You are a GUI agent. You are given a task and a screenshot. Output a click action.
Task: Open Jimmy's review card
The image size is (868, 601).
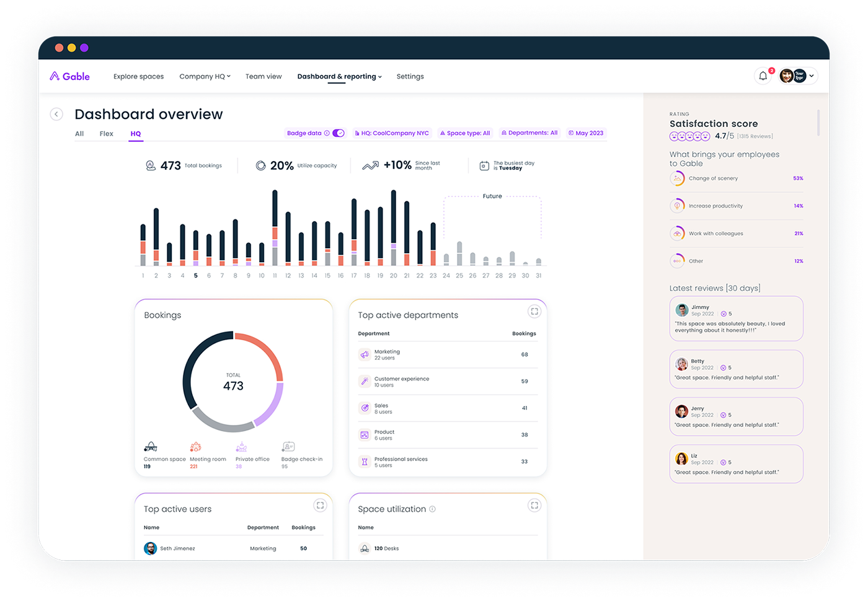pos(736,318)
